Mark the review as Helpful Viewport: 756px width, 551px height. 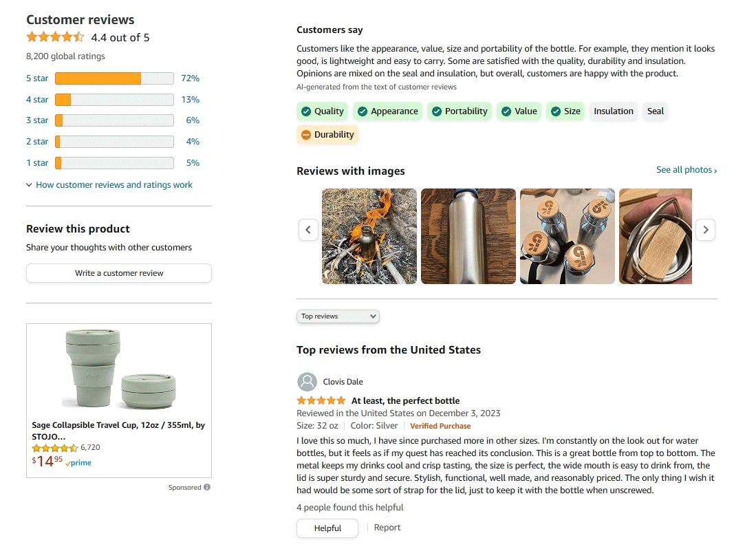(327, 528)
